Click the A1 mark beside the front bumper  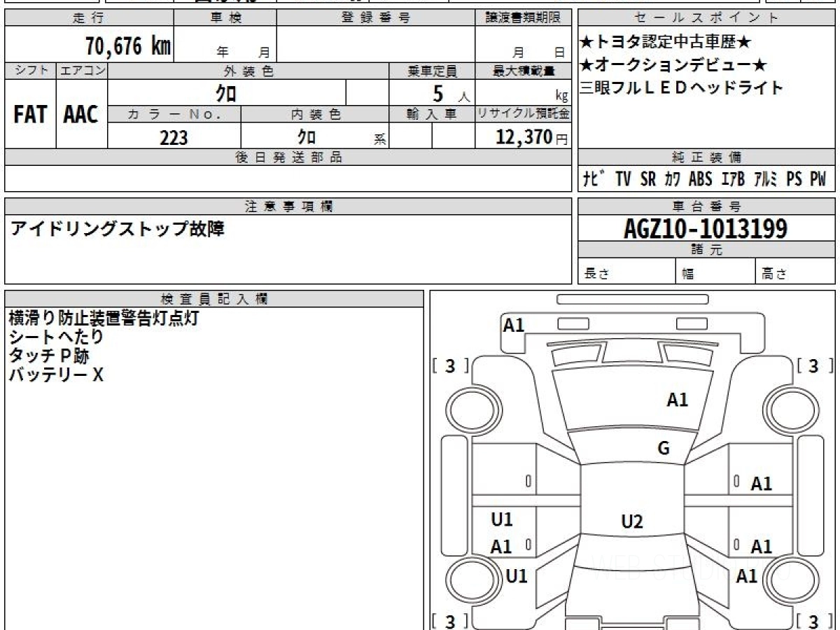coord(514,325)
